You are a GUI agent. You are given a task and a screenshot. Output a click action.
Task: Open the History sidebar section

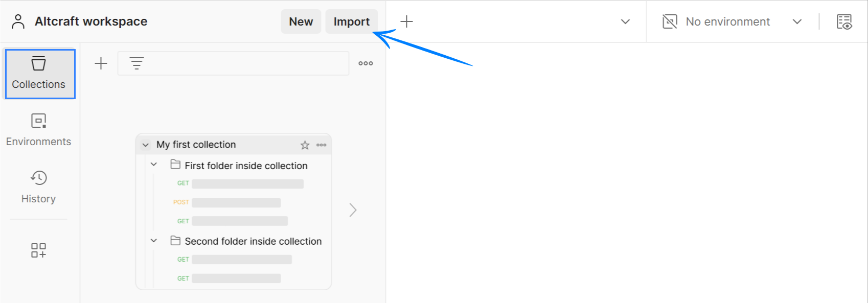[39, 188]
